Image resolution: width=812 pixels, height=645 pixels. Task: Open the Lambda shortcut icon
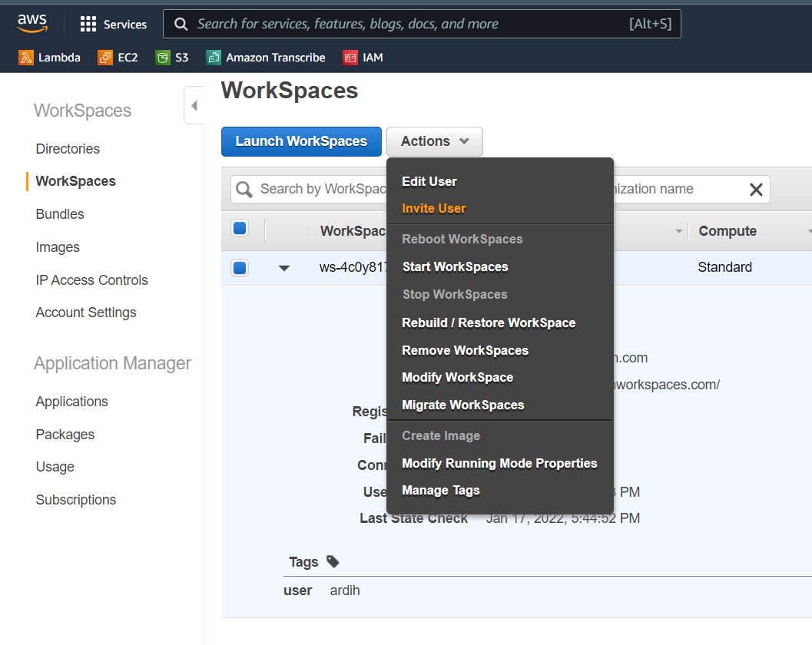pos(26,58)
